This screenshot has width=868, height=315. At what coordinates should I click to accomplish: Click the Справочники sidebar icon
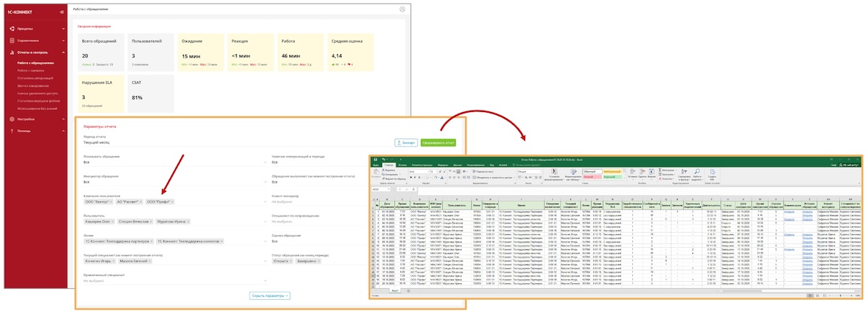click(12, 40)
